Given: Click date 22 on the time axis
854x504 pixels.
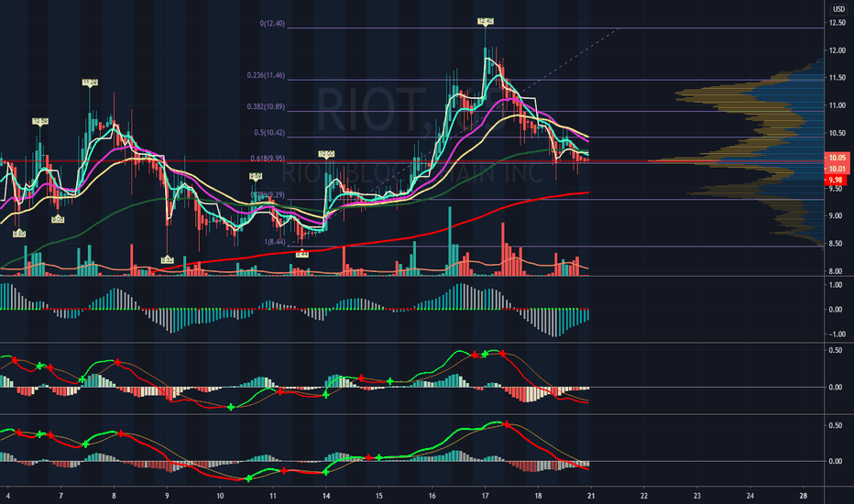Looking at the screenshot, I should coord(644,496).
